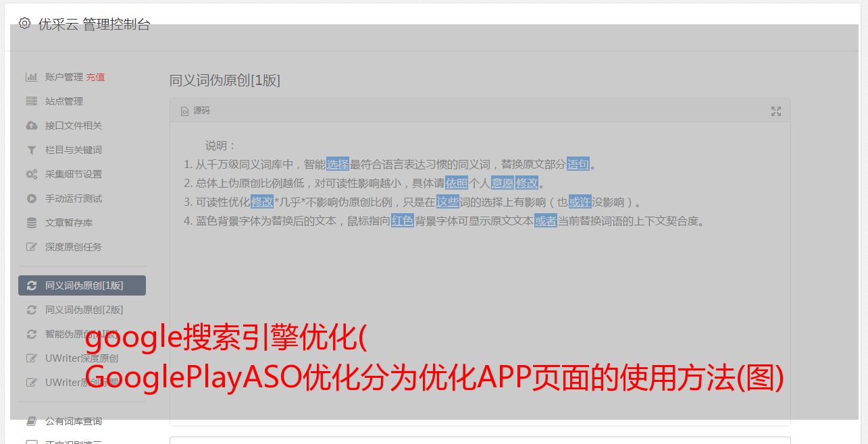Click the 说明： label in the text area
Image resolution: width=868 pixels, height=444 pixels.
click(x=221, y=146)
